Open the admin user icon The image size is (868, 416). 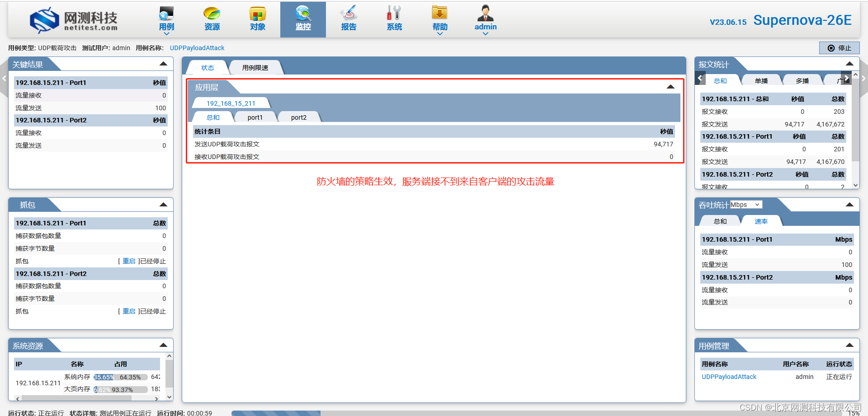click(x=485, y=14)
